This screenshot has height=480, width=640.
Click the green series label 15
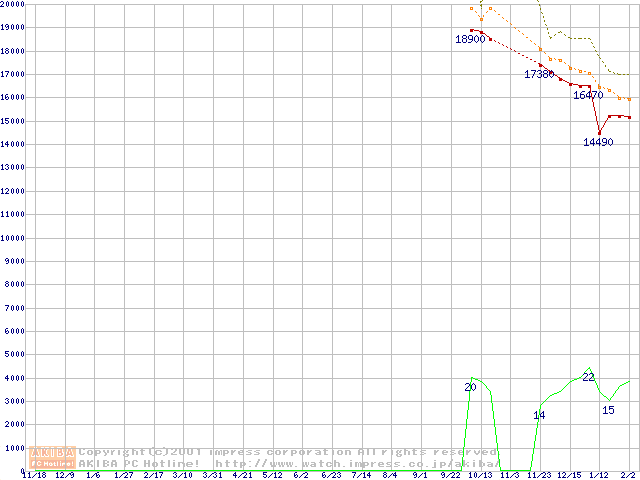coord(608,410)
